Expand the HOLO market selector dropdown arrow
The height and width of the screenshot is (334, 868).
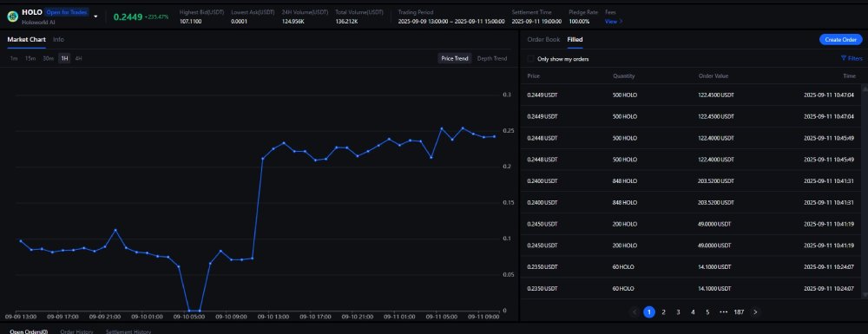95,16
